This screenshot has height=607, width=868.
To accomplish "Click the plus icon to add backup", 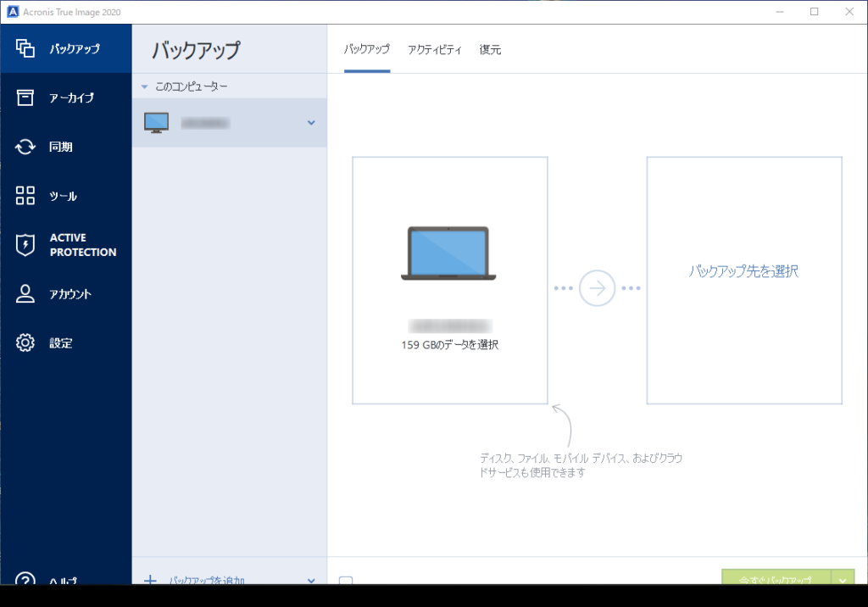I will [150, 580].
